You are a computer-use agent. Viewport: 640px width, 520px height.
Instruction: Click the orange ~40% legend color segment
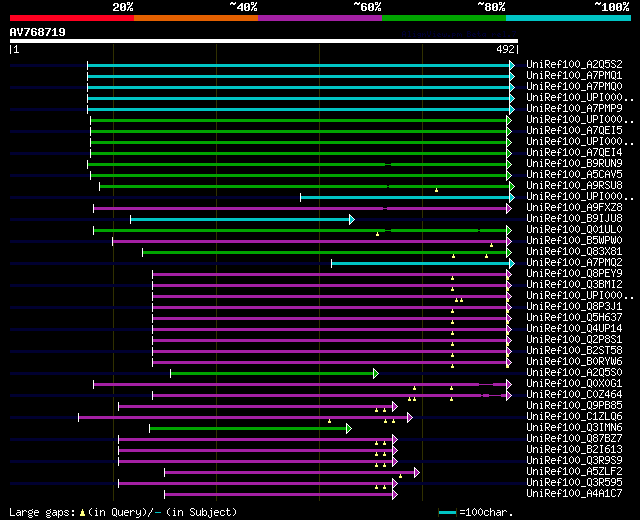(x=196, y=18)
